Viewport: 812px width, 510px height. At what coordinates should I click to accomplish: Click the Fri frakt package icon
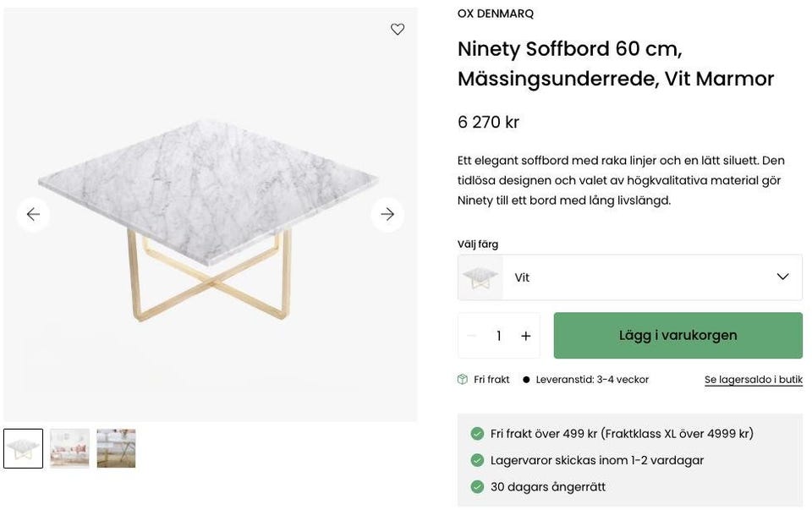click(463, 380)
